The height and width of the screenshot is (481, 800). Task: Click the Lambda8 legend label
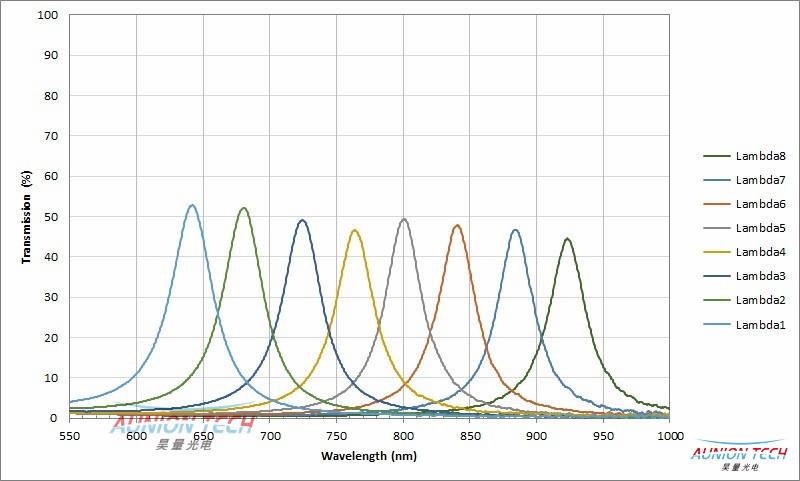tap(759, 156)
